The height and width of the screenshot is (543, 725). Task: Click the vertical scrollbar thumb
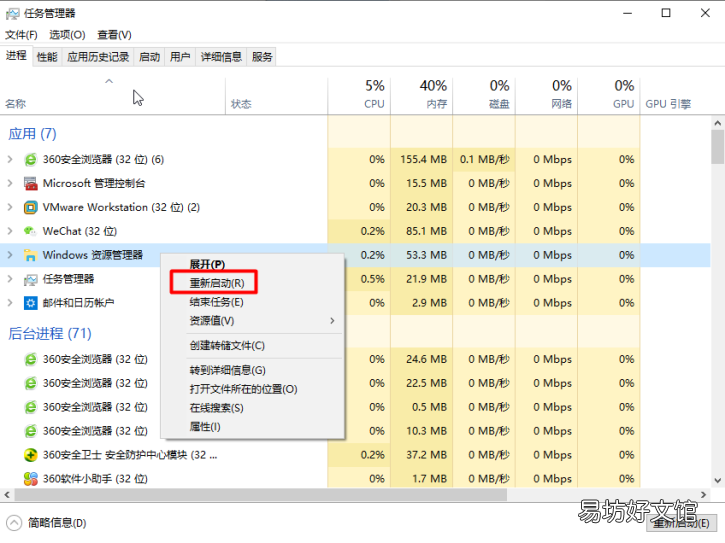[x=718, y=147]
